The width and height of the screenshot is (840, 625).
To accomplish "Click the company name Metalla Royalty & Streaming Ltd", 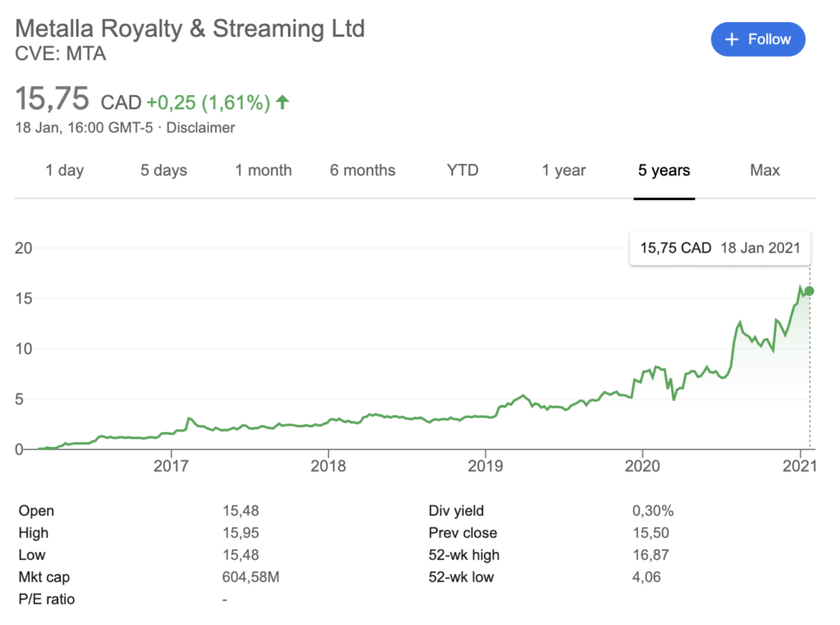I will (x=190, y=28).
